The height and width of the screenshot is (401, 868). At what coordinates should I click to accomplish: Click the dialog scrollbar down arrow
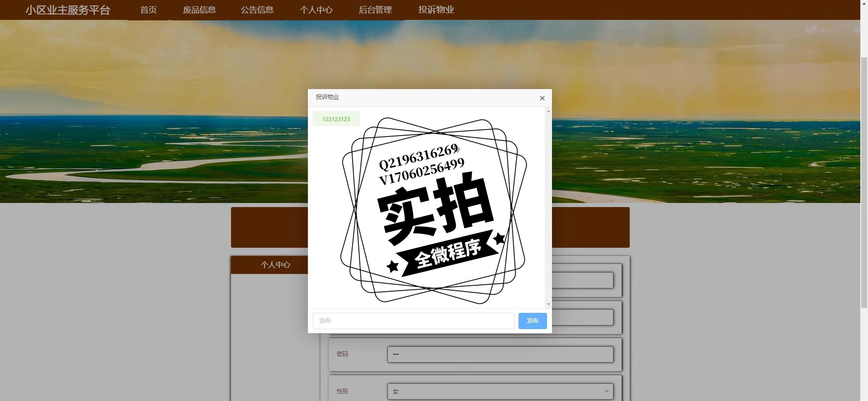pyautogui.click(x=548, y=304)
